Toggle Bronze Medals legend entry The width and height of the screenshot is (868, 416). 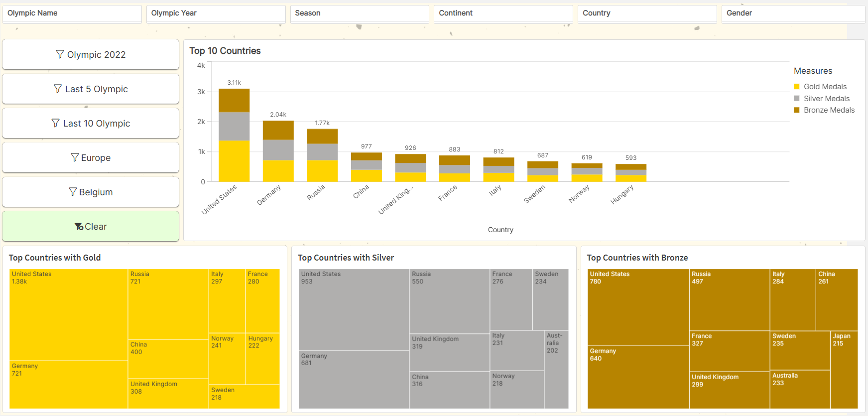point(829,110)
